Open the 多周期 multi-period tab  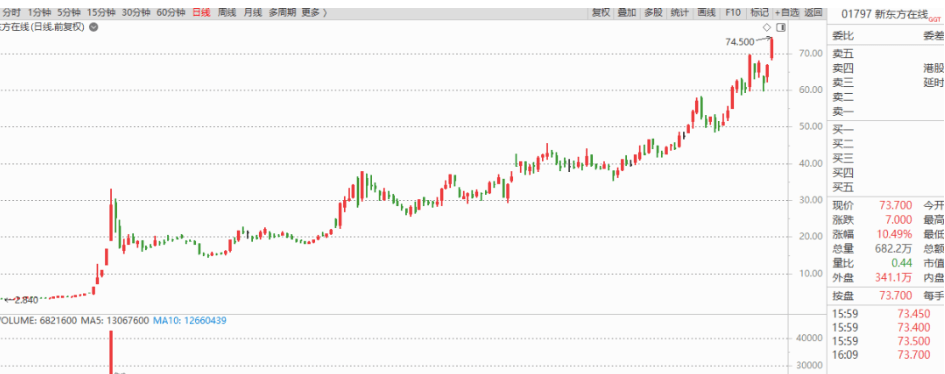pos(282,12)
